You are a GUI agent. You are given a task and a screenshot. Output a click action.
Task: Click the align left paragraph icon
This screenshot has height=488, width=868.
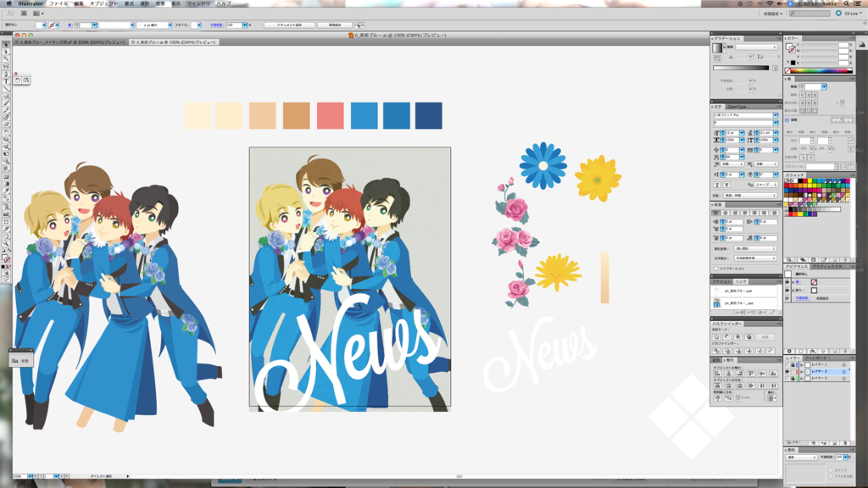click(x=715, y=213)
